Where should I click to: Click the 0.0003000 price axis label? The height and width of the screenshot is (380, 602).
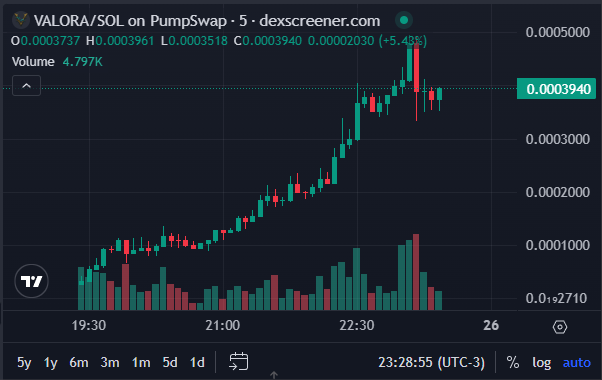(557, 139)
